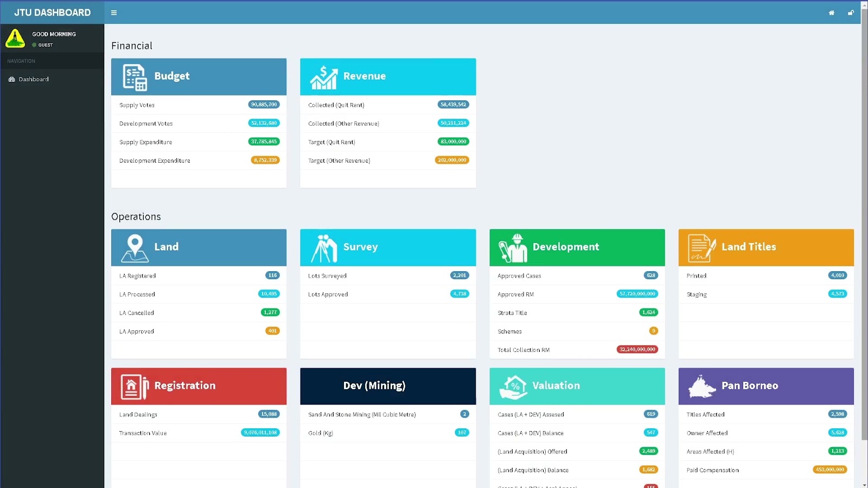868x488 pixels.
Task: Click the Land Dealings 15,088 badge
Action: pos(269,414)
